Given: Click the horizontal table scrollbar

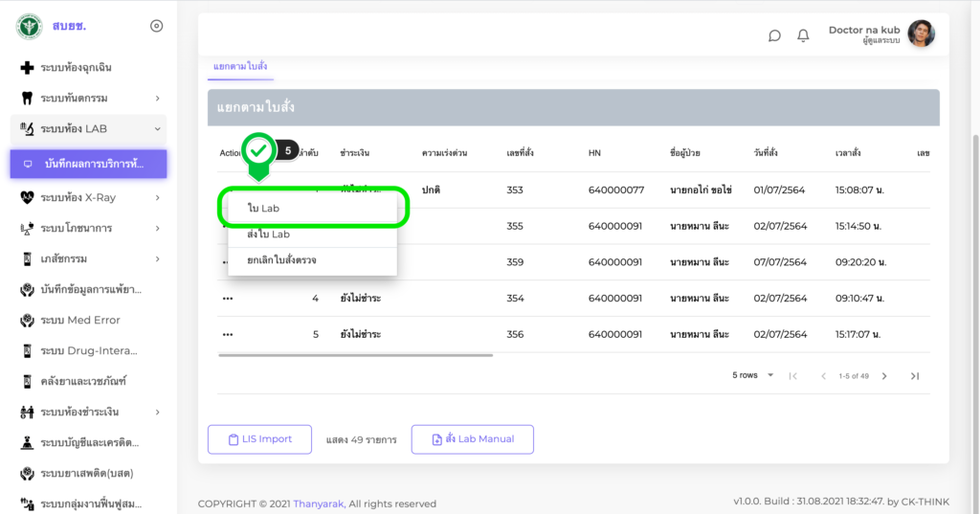Looking at the screenshot, I should point(355,355).
